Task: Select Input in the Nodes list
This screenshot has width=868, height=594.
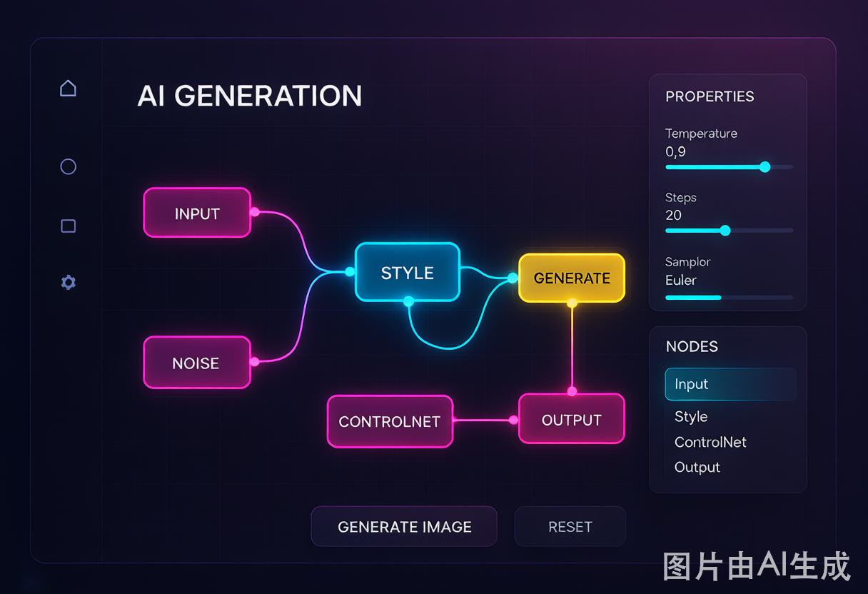Action: pyautogui.click(x=730, y=384)
